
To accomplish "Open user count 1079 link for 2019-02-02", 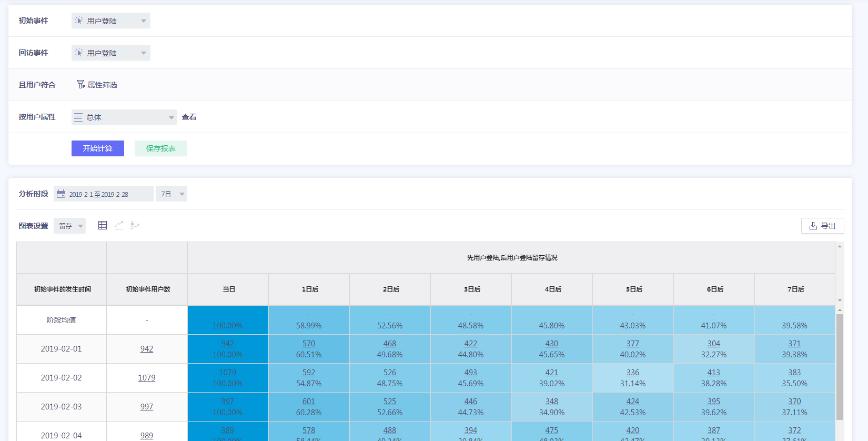I will click(147, 378).
